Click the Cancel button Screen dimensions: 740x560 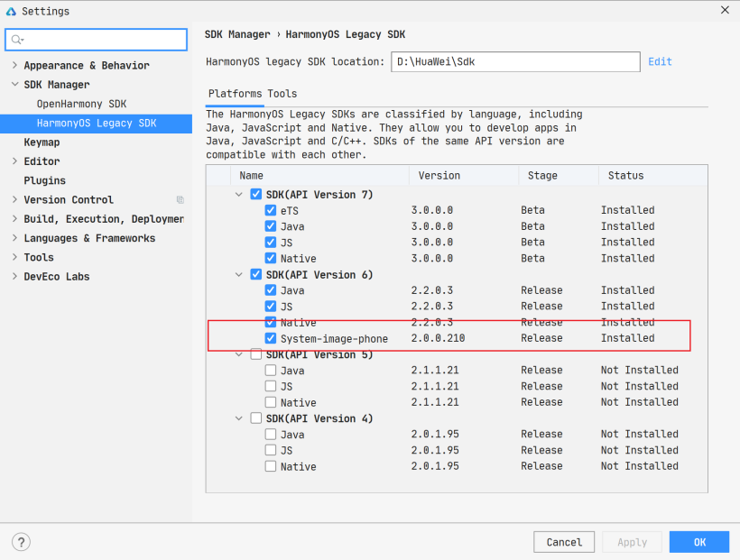click(x=564, y=542)
